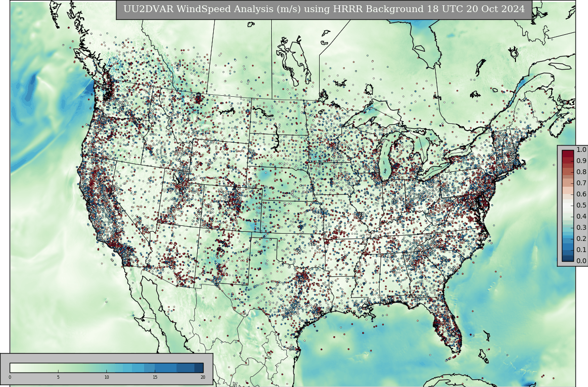Click the 0 tick label on wind speed colorbar

pos(10,377)
